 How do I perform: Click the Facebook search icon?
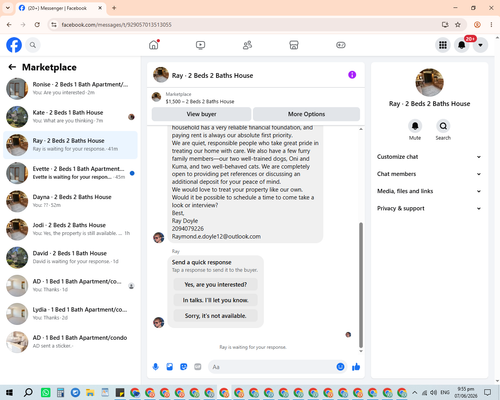pos(33,45)
